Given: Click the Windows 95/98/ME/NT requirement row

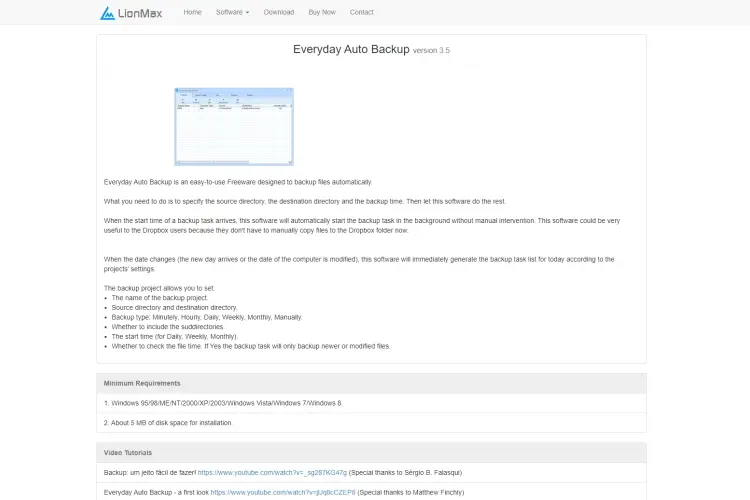Looking at the screenshot, I should pyautogui.click(x=371, y=403).
